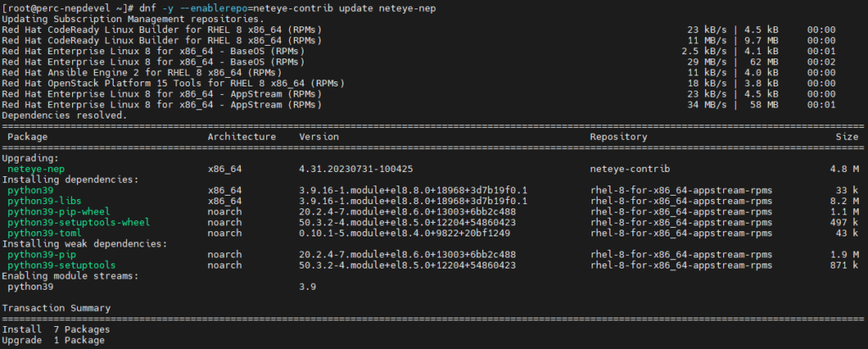
Task: Select 'Install 7 Packages' line
Action: (56, 330)
